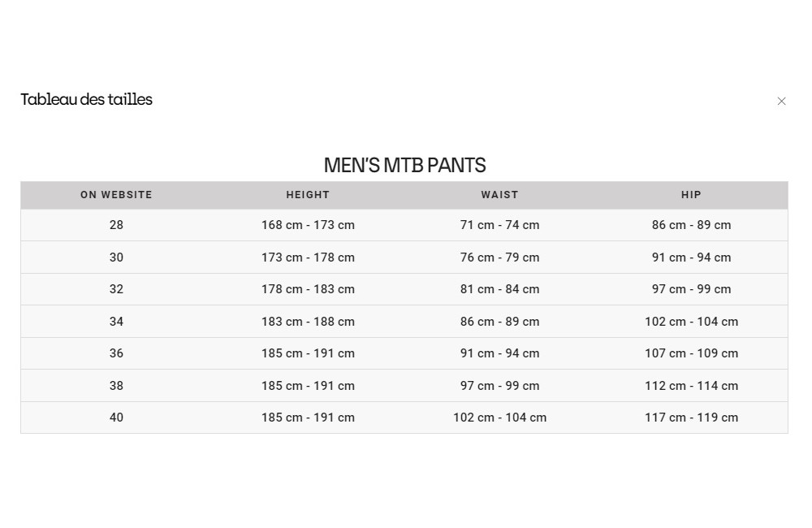Viewport: 812px width, 528px height.
Task: Close the Tableau des tailles dialog
Action: coord(781,101)
